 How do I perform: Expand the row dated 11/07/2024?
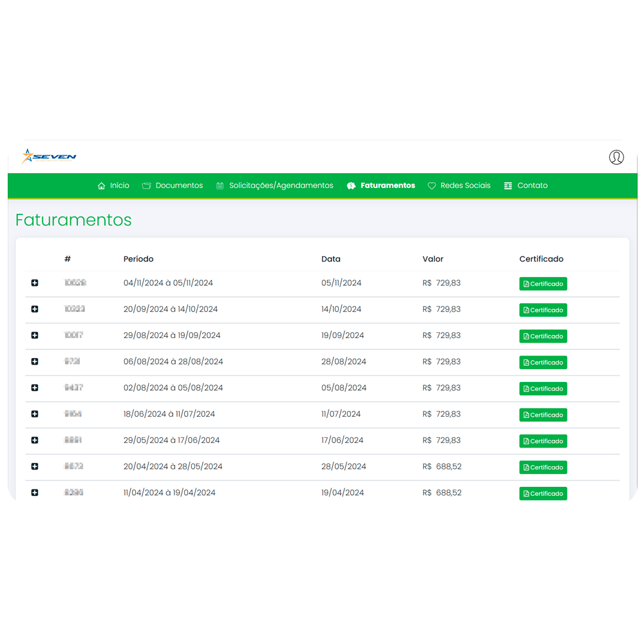click(35, 414)
